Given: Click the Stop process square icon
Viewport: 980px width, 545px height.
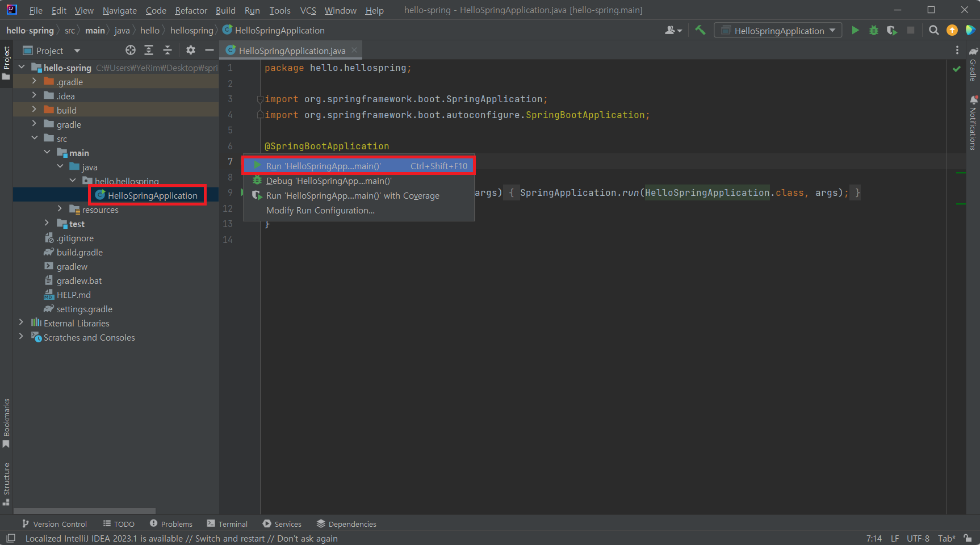Looking at the screenshot, I should [911, 30].
